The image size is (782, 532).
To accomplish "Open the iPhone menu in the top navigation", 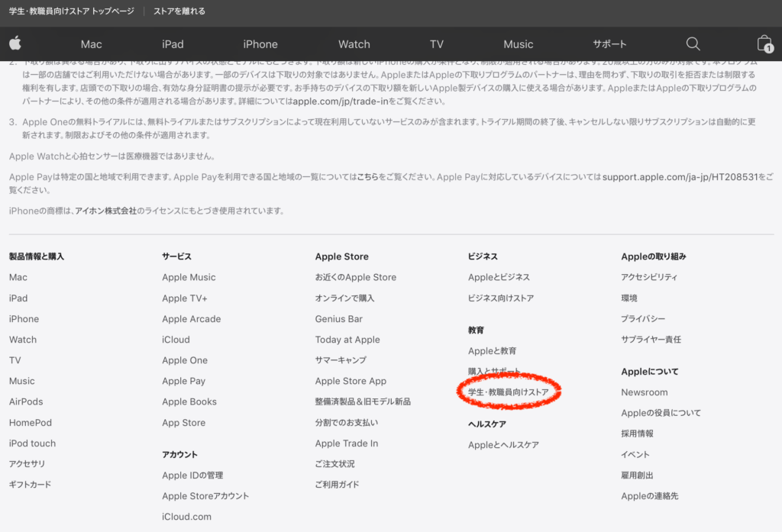I will click(260, 44).
